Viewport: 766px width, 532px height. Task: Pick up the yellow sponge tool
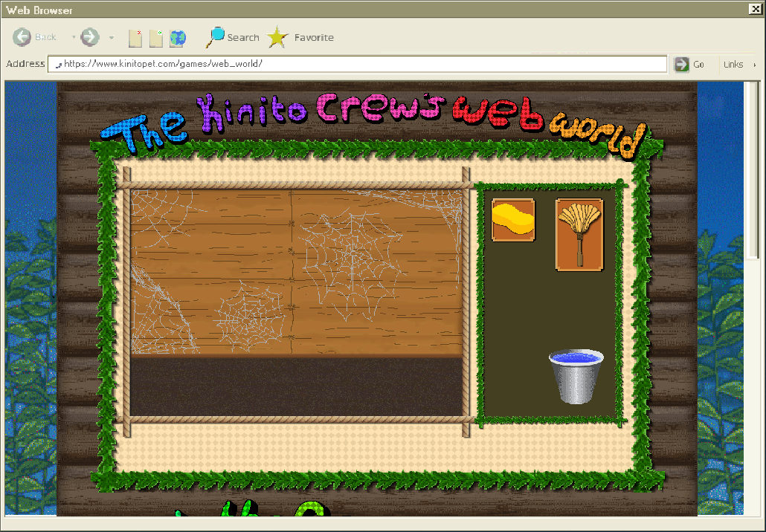pos(512,220)
